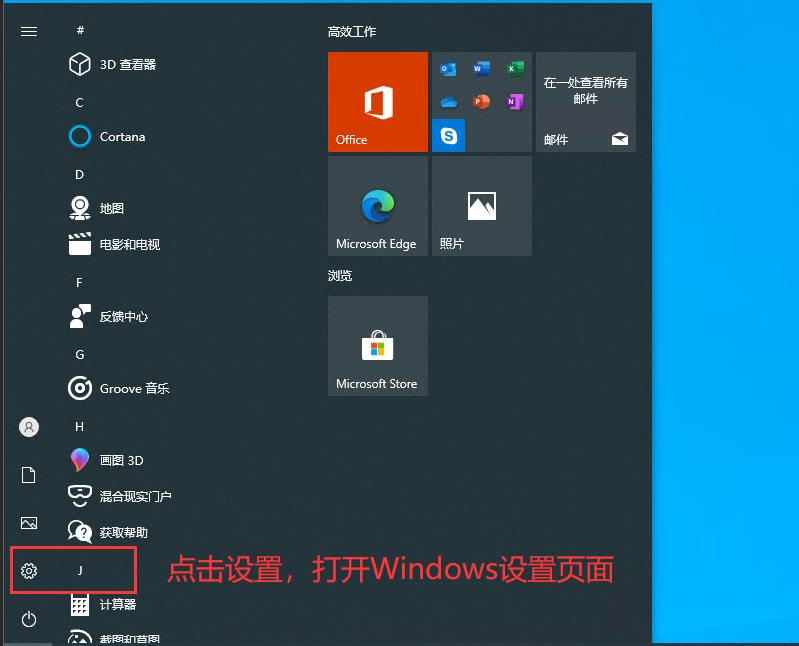The image size is (799, 646).
Task: Open OneNote from the Office group tile
Action: tap(515, 102)
